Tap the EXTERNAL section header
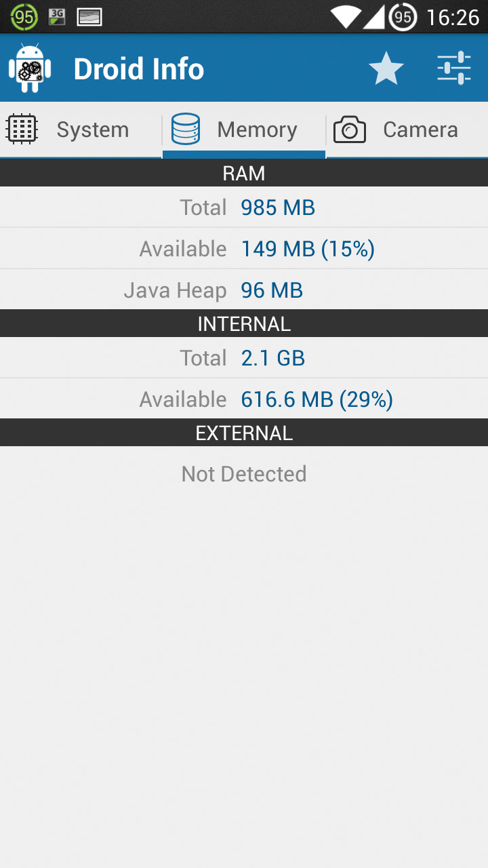Viewport: 488px width, 868px height. (244, 433)
